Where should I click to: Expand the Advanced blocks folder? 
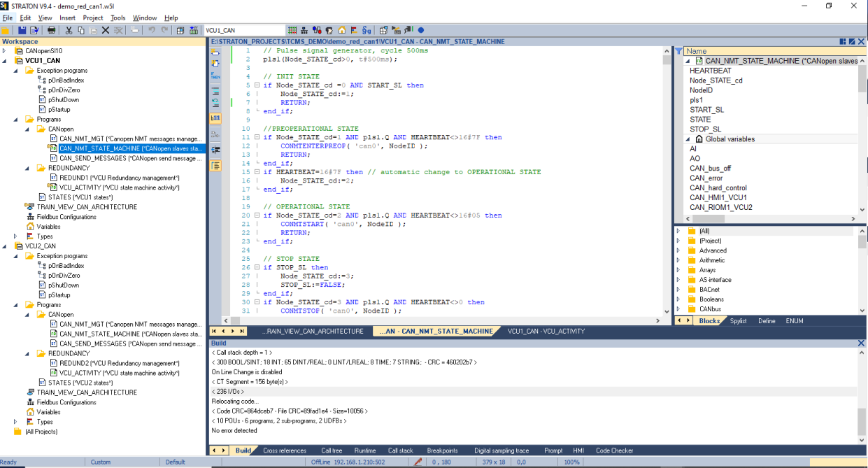coord(678,250)
